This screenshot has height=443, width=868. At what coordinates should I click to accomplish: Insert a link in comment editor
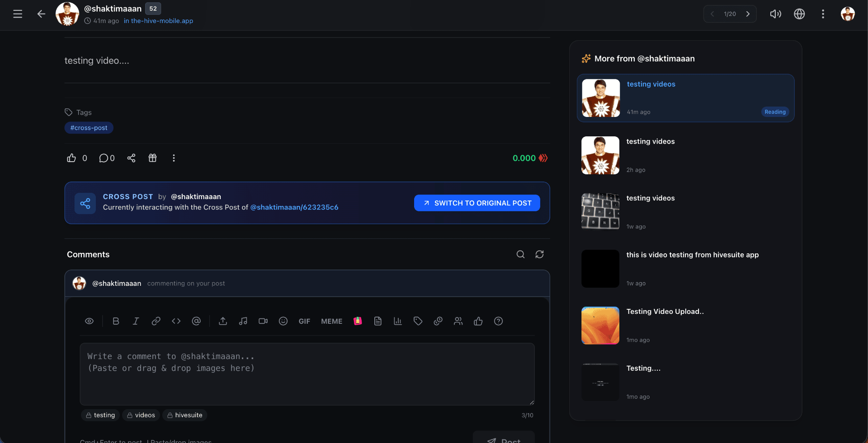(x=156, y=321)
